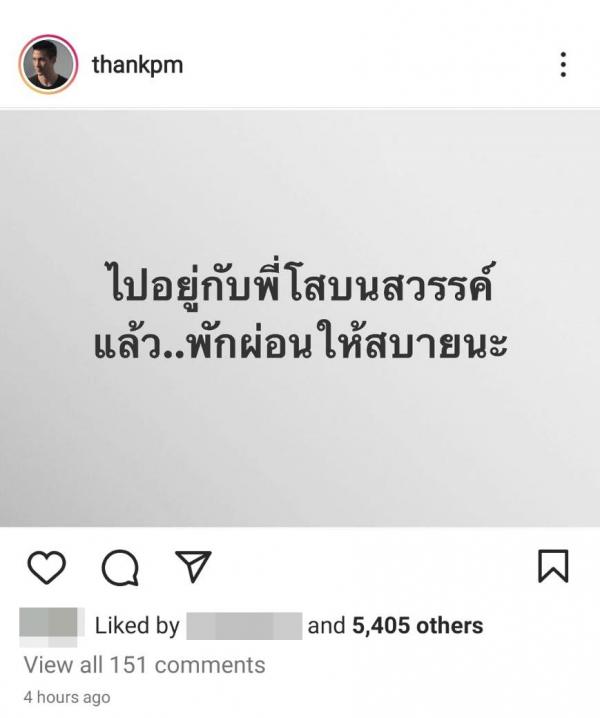This screenshot has height=718, width=600.
Task: Open the three-dot more options menu
Action: 563,65
